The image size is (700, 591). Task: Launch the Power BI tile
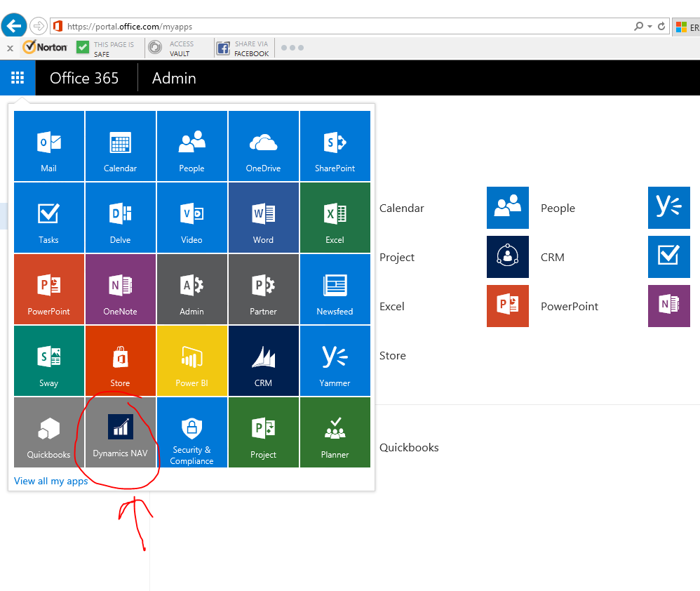pyautogui.click(x=192, y=361)
